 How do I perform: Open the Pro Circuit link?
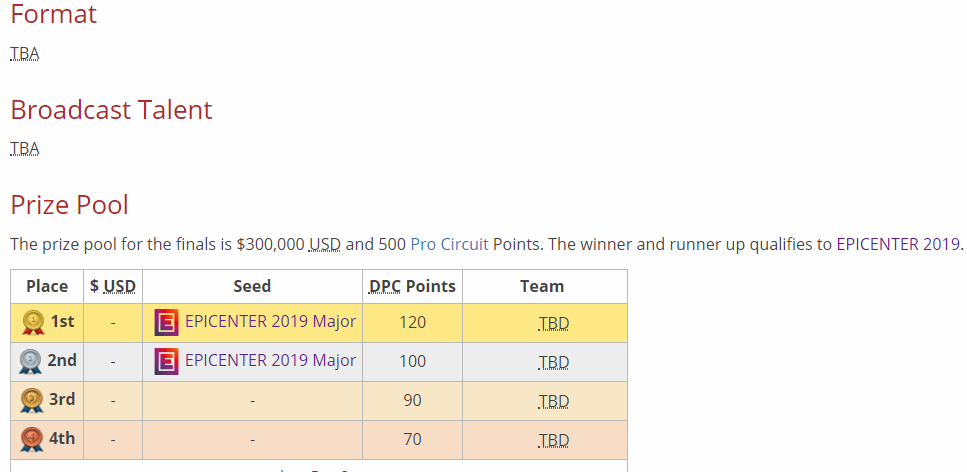click(449, 244)
